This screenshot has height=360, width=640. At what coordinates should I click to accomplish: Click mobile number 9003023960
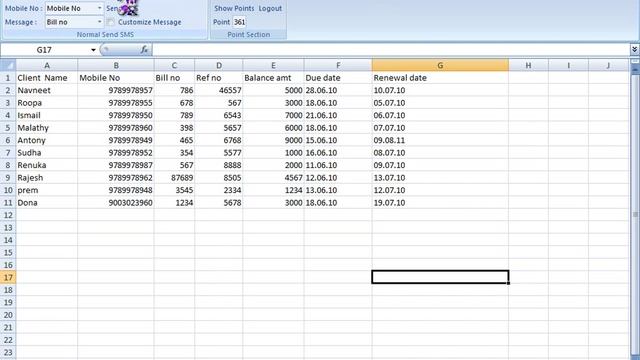[x=116, y=202]
